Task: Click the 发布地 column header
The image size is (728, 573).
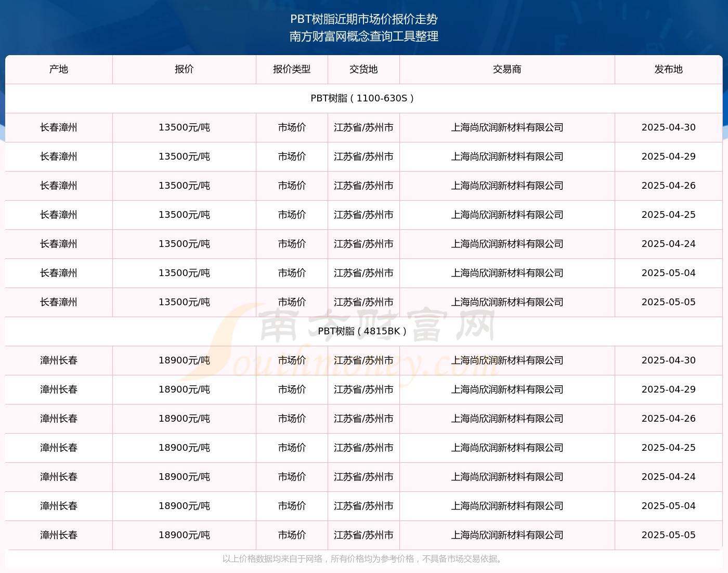Action: [668, 69]
